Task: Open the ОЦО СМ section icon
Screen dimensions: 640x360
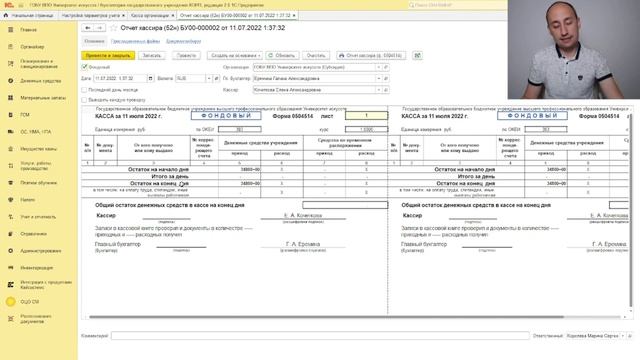Action: point(11,302)
